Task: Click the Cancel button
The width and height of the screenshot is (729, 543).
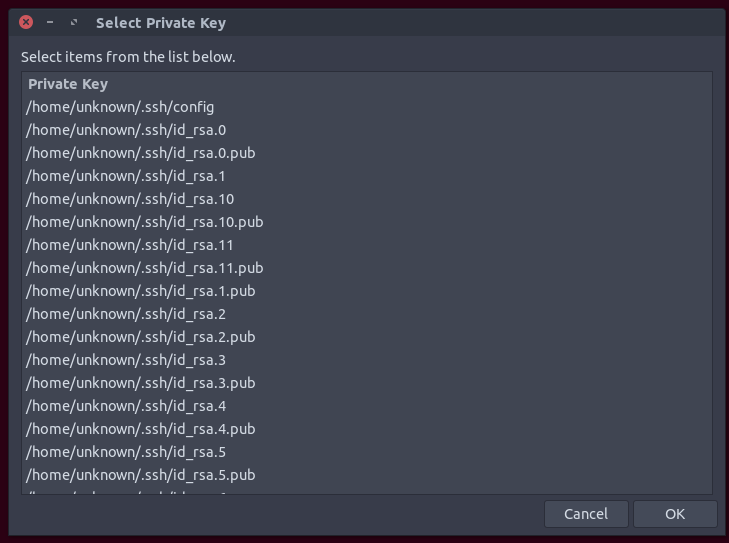Action: (x=586, y=514)
